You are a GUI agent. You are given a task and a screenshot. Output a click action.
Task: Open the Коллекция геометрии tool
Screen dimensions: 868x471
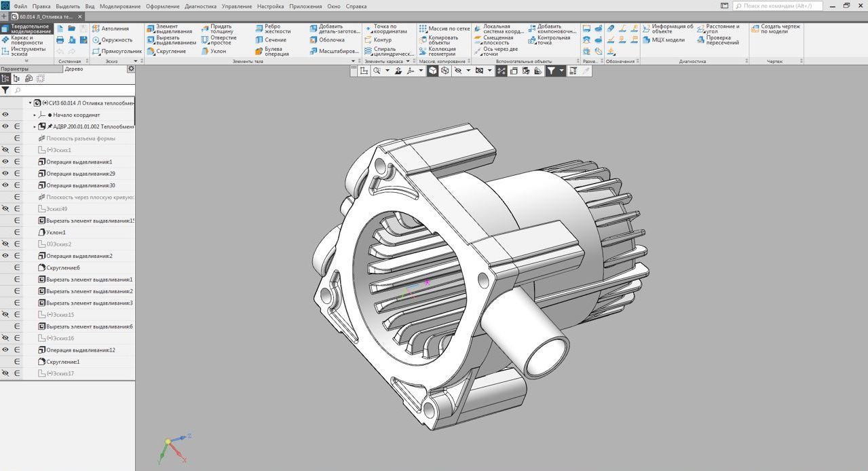click(x=437, y=51)
